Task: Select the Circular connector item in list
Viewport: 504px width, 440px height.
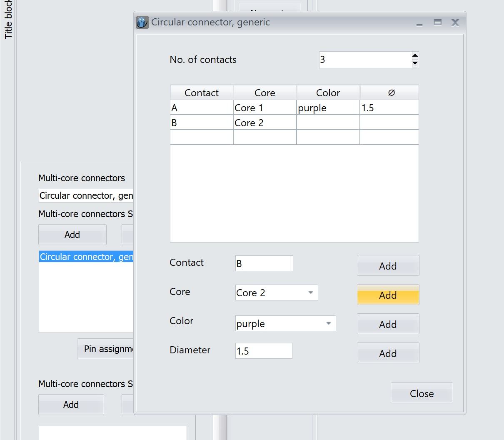Action: tap(86, 257)
